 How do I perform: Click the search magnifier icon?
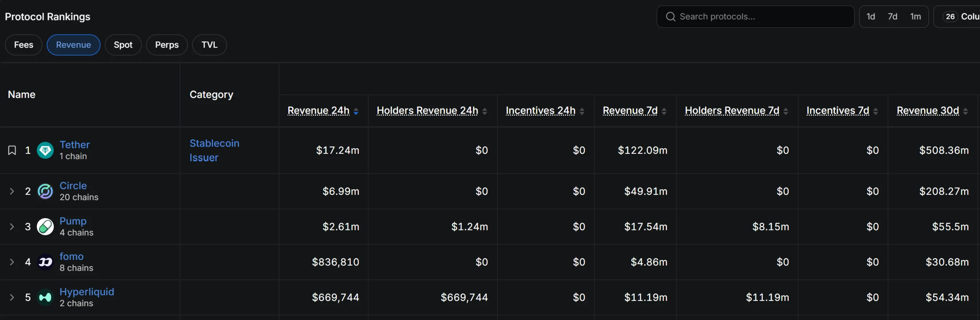670,16
